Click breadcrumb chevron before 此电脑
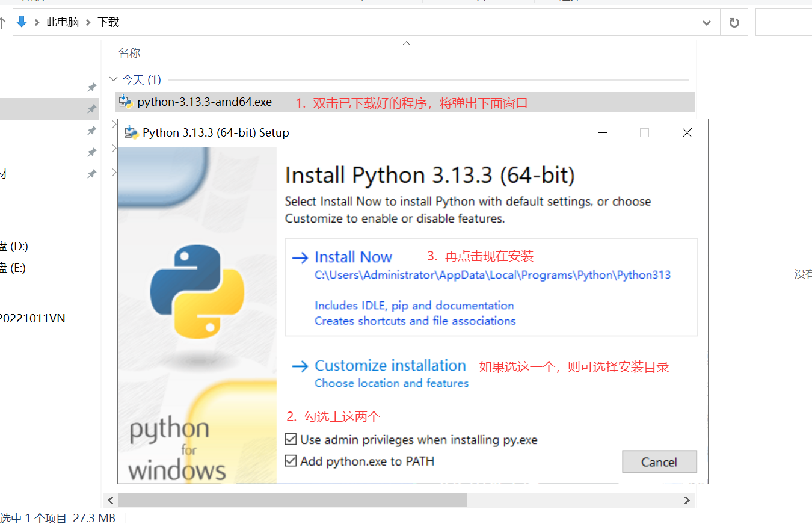The width and height of the screenshot is (812, 527). click(37, 22)
